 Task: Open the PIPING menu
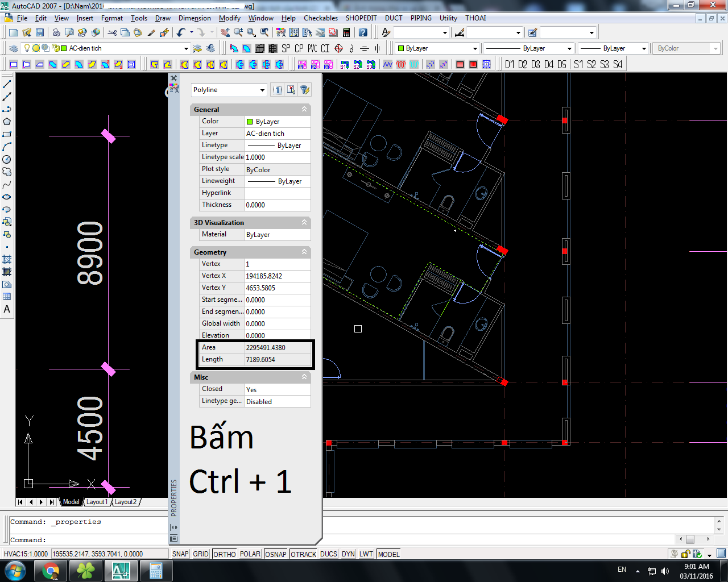point(421,18)
